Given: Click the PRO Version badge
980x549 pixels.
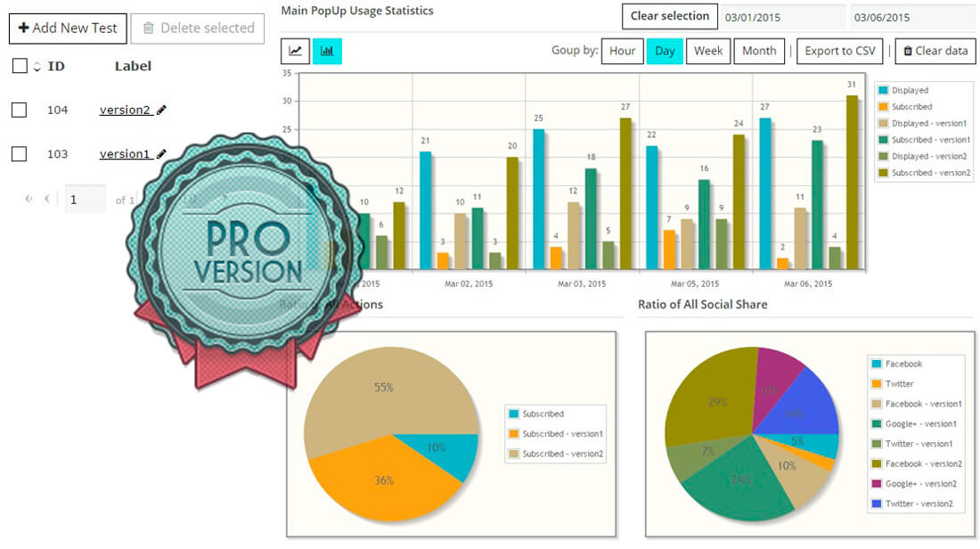Looking at the screenshot, I should click(241, 258).
